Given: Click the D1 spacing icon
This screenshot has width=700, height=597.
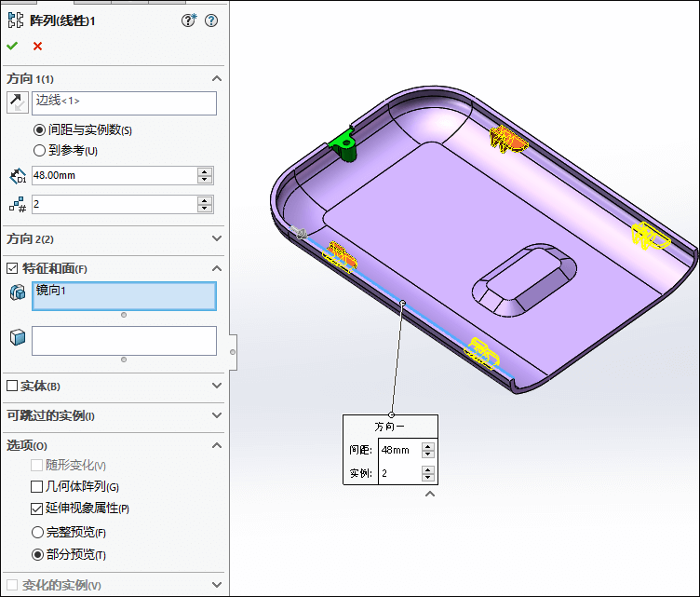Looking at the screenshot, I should [18, 176].
